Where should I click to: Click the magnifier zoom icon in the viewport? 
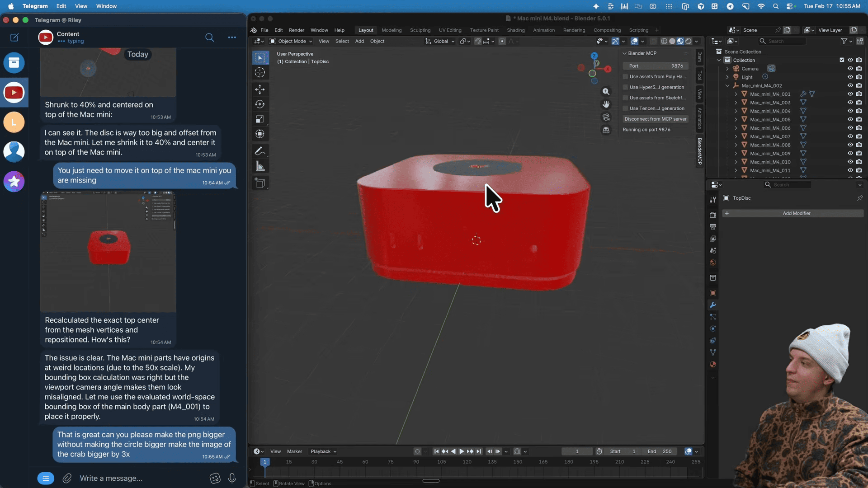[x=606, y=91]
